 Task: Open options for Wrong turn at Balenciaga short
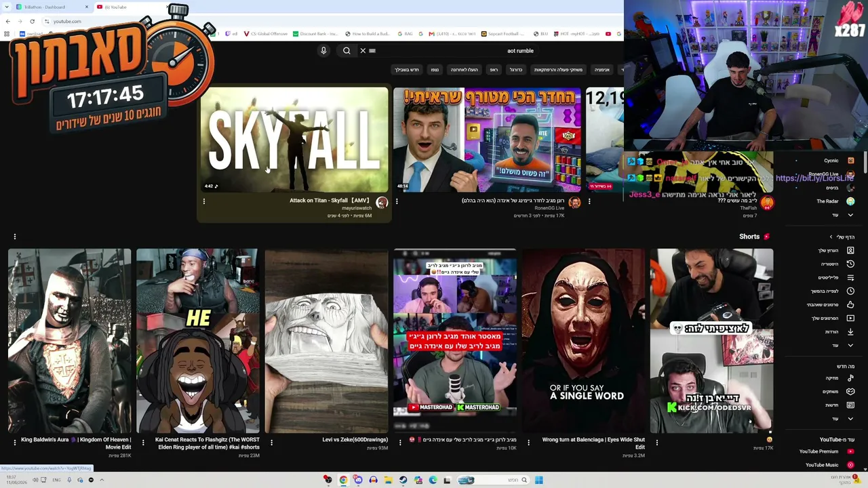pyautogui.click(x=528, y=443)
